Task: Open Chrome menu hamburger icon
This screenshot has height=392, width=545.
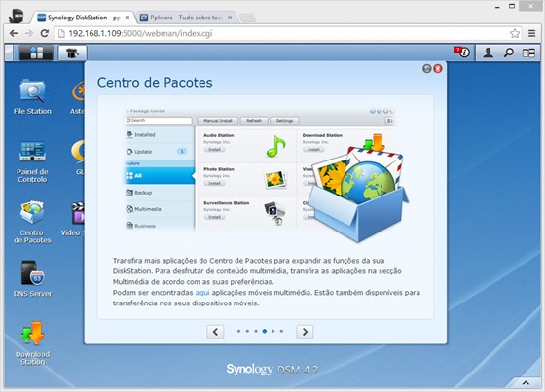Action: [x=531, y=33]
